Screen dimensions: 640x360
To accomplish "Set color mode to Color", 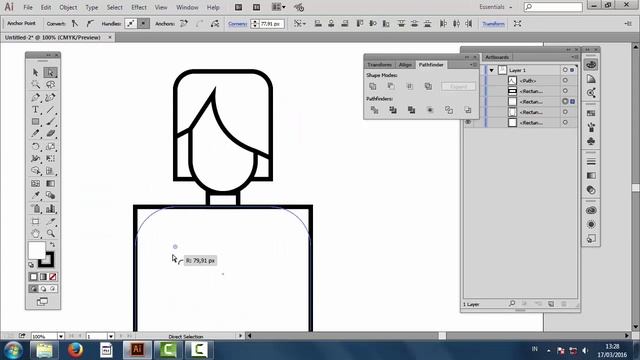I will coord(33,277).
